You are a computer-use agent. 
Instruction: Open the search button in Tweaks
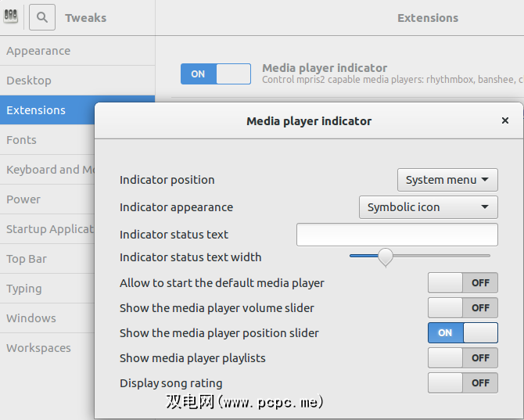click(42, 16)
